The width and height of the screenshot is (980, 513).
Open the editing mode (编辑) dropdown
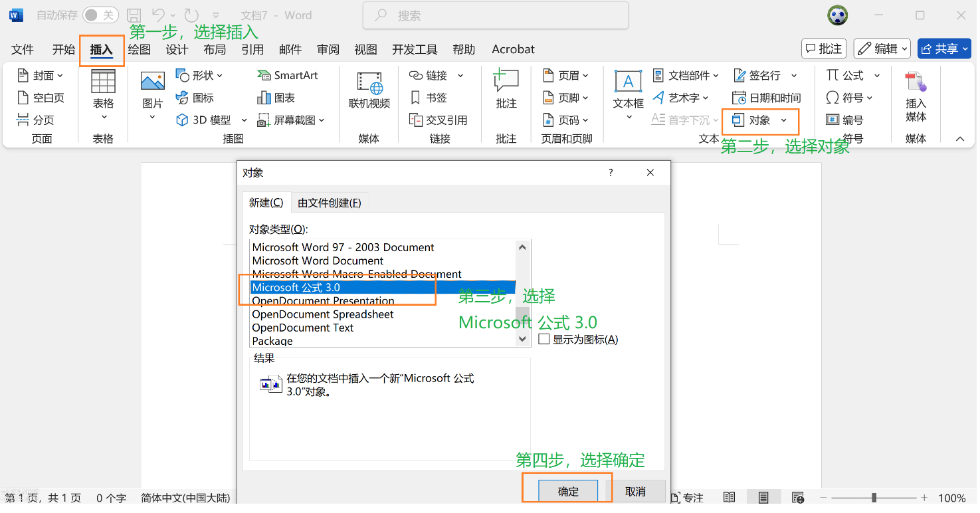coord(882,49)
